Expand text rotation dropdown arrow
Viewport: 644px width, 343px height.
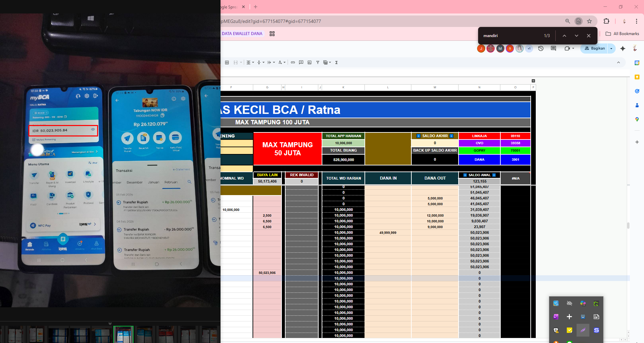coord(285,62)
